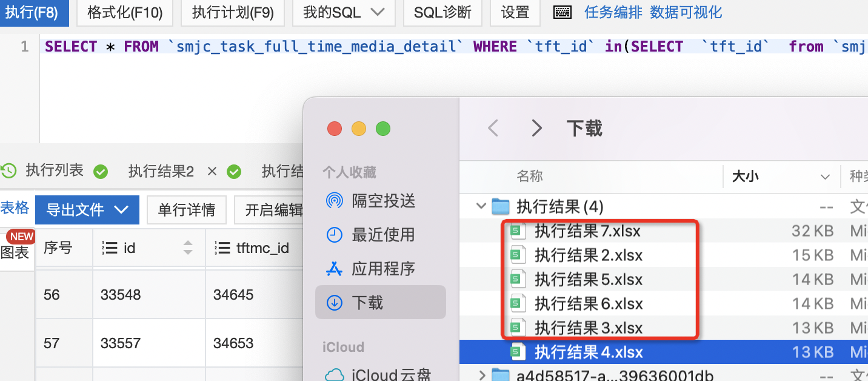The image size is (868, 381).
Task: Open the 任务编排 link
Action: (613, 13)
